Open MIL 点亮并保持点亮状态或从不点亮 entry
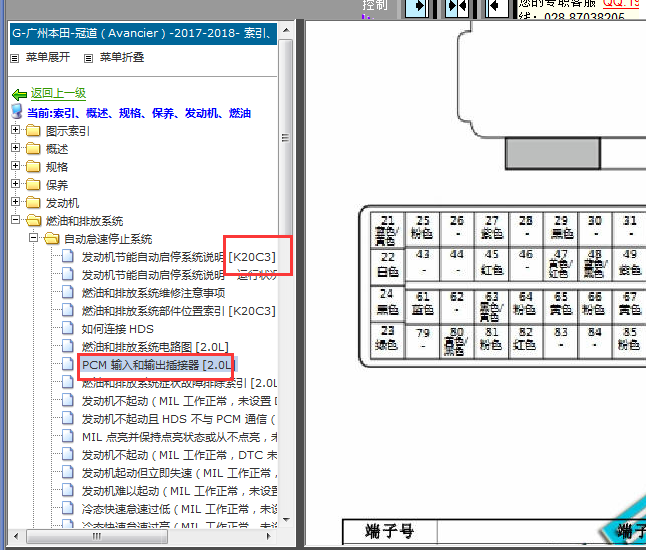This screenshot has height=550, width=646. click(179, 437)
